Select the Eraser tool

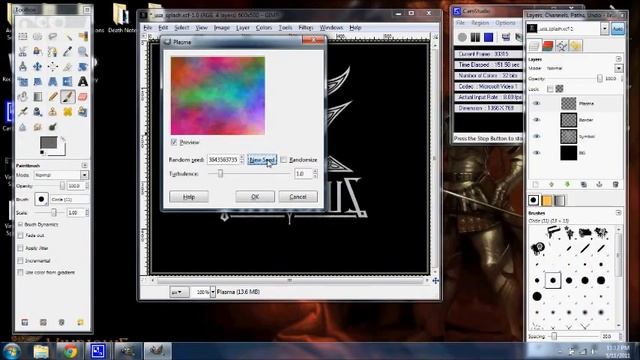(83, 97)
